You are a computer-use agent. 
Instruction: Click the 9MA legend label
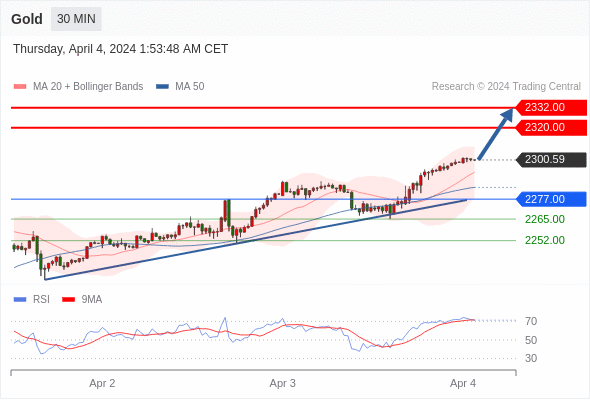click(x=92, y=300)
